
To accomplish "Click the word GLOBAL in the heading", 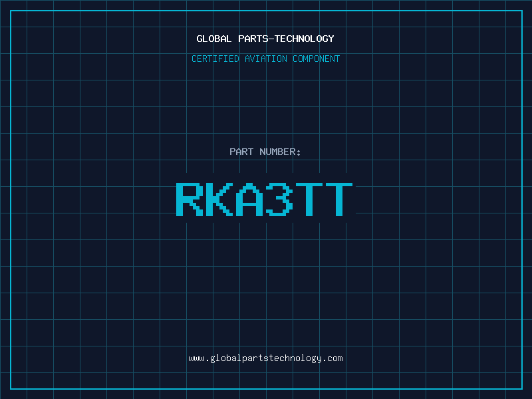I will click(214, 39).
